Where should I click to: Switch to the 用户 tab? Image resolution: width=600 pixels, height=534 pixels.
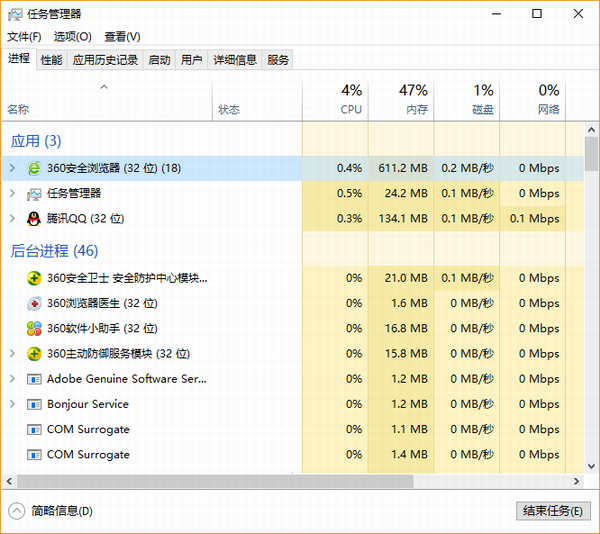coord(191,60)
